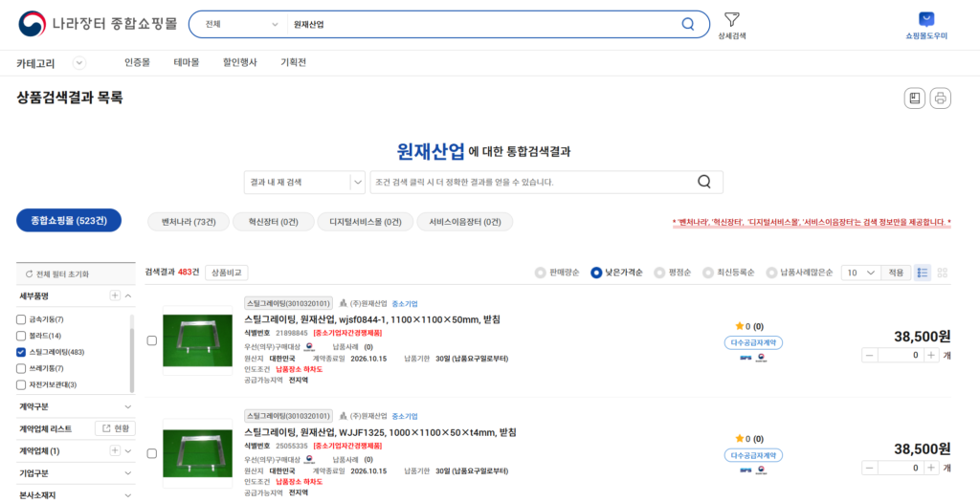Click the magnifier icon in top search bar
Screen dimensions: 980x503
pos(687,24)
